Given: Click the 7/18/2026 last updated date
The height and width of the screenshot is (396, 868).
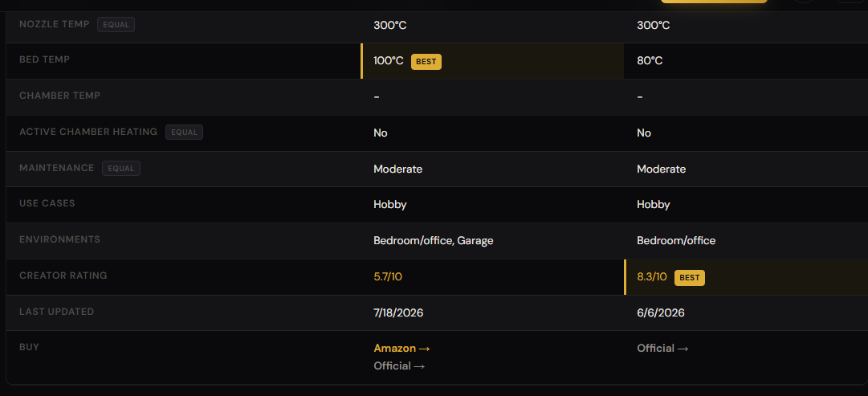Looking at the screenshot, I should point(398,313).
